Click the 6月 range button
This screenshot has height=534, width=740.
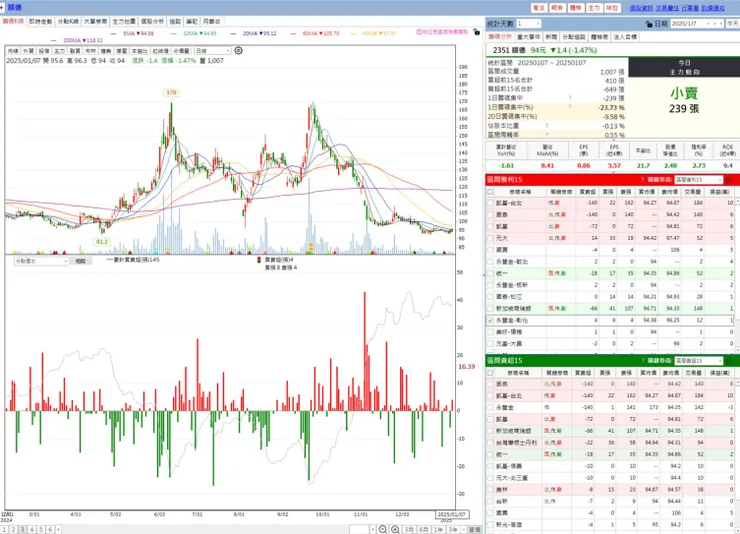click(x=424, y=530)
